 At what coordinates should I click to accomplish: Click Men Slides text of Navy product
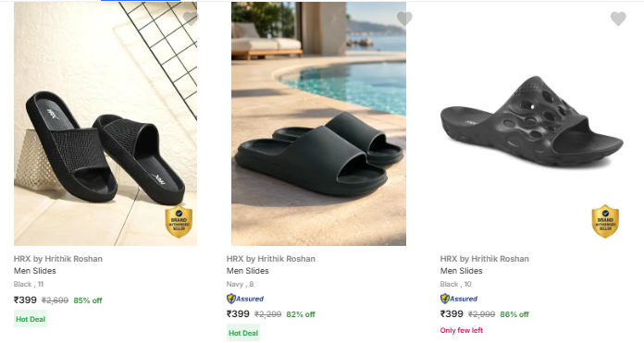(x=248, y=271)
